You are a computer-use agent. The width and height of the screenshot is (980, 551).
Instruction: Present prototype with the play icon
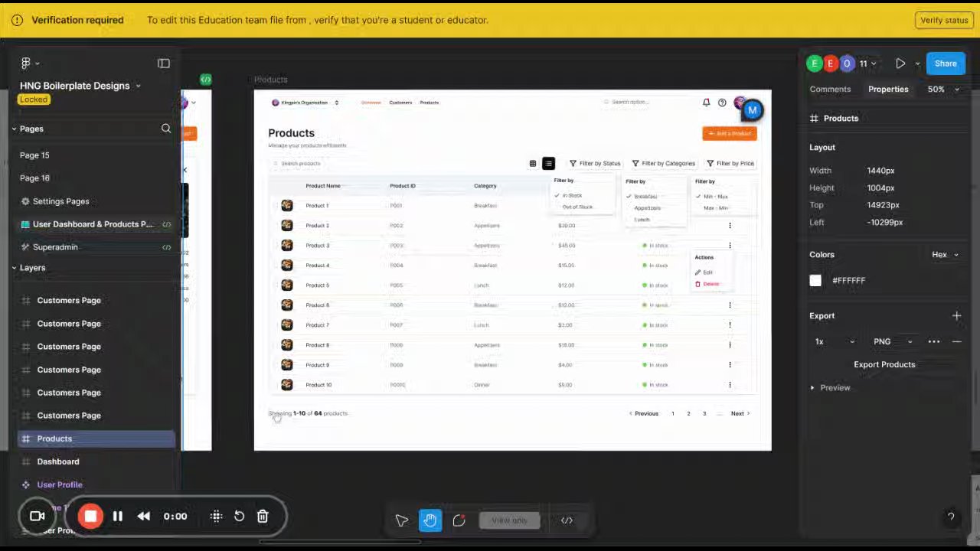(900, 64)
